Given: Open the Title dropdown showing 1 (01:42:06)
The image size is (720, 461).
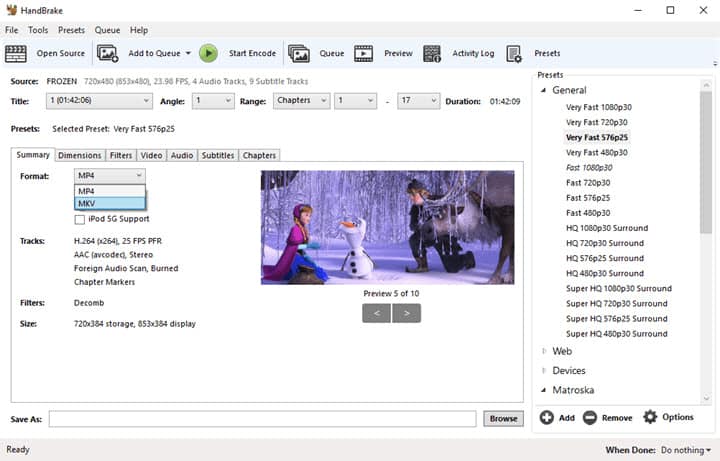Looking at the screenshot, I should pos(99,101).
